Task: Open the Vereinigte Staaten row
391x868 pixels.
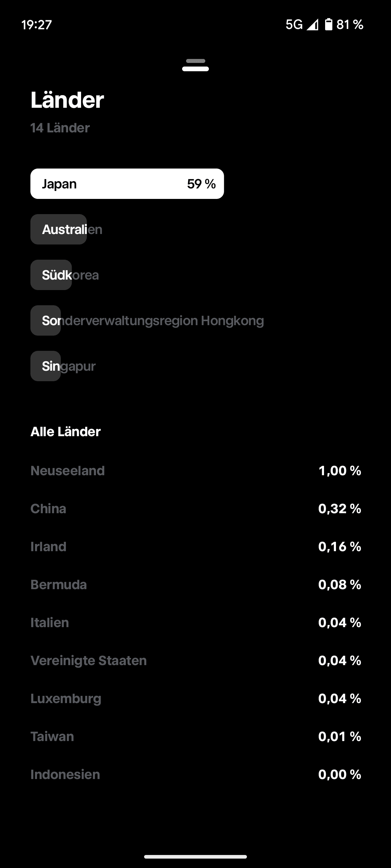Action: (195, 660)
